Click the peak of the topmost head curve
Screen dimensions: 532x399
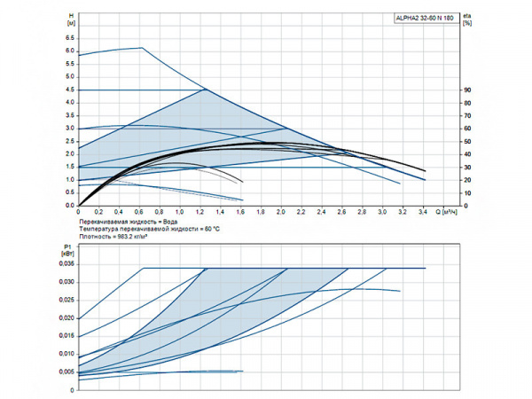(142, 48)
